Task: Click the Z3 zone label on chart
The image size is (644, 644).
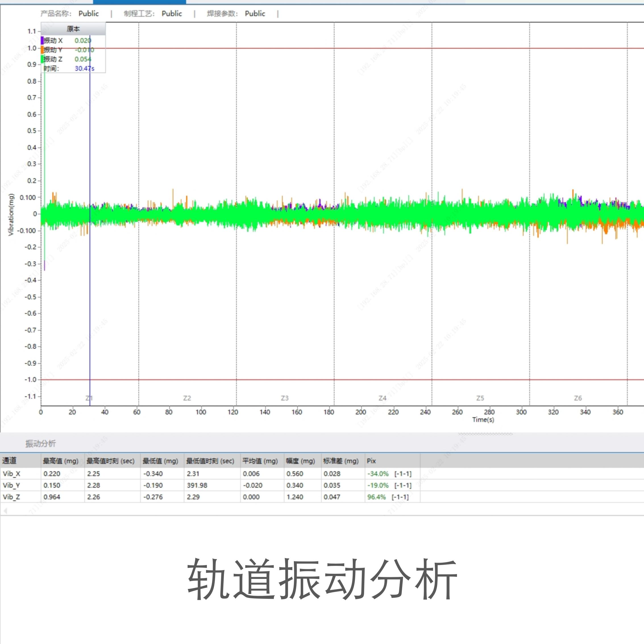Action: point(284,398)
